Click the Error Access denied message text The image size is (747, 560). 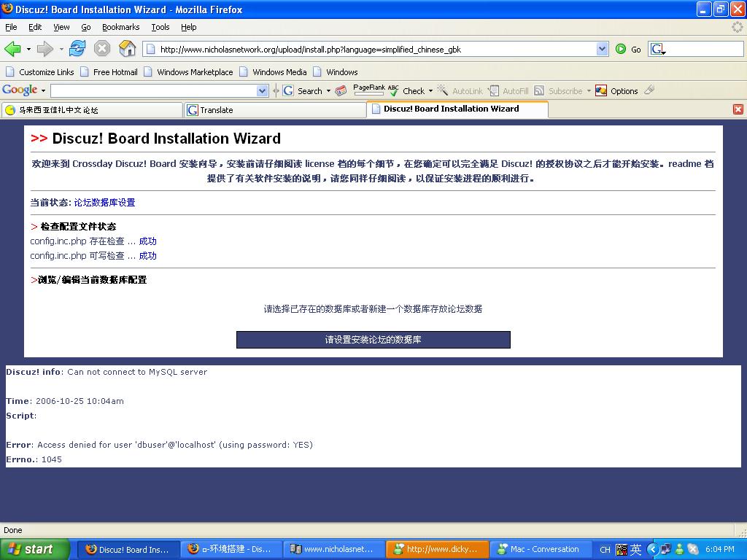[160, 445]
